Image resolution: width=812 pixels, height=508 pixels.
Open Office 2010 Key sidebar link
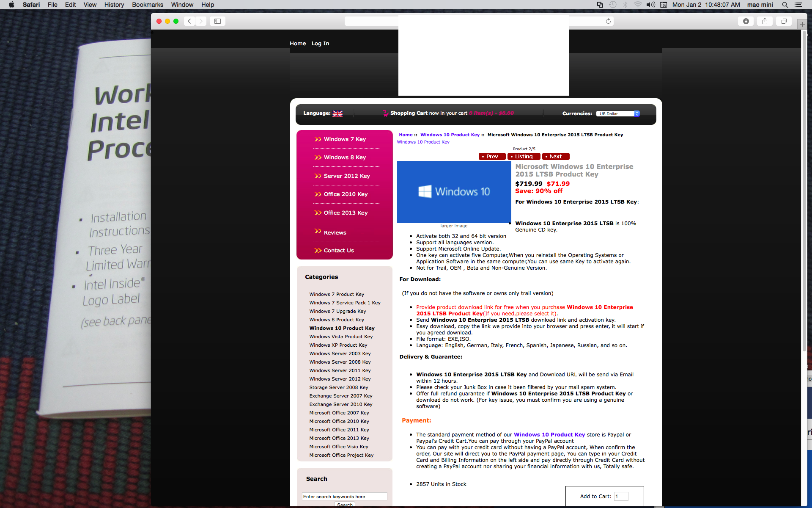(x=346, y=194)
